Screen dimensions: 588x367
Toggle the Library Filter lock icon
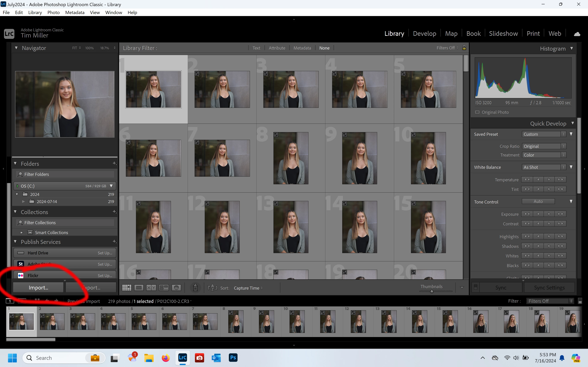[x=464, y=48]
